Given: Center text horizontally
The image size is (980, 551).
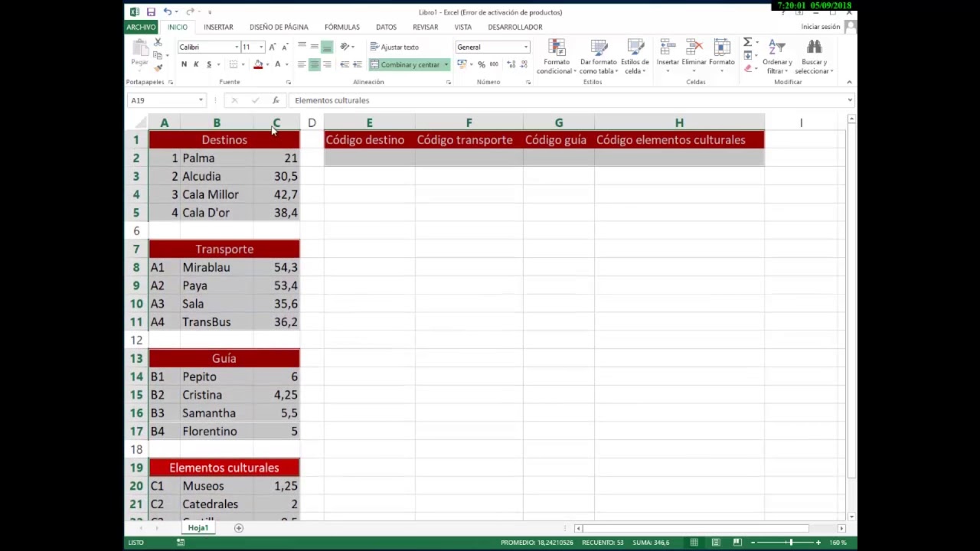Looking at the screenshot, I should click(314, 64).
